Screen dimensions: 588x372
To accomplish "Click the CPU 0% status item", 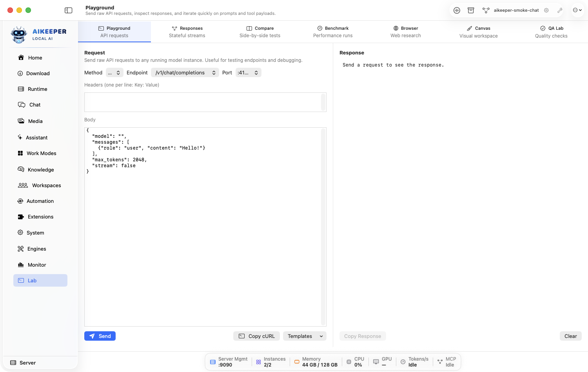I will [x=356, y=362].
